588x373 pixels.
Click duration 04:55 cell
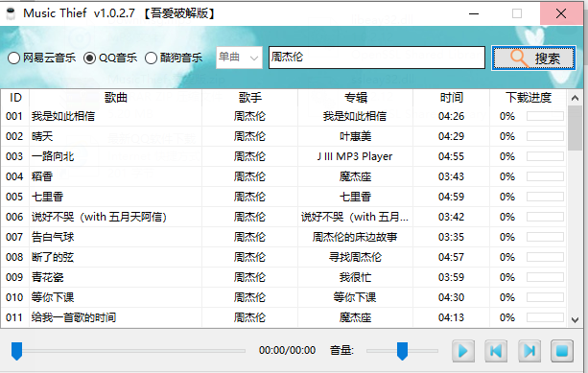pyautogui.click(x=451, y=156)
